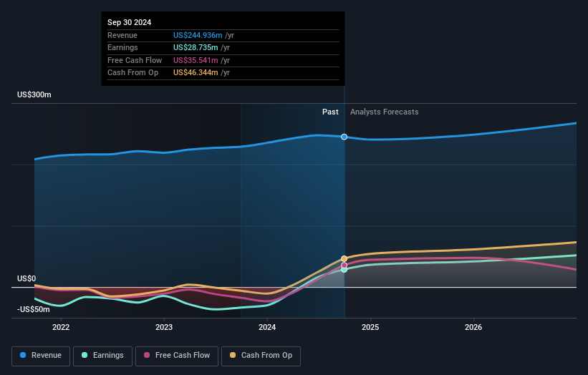Click the orange dot in Cash From Op legend

pyautogui.click(x=233, y=355)
